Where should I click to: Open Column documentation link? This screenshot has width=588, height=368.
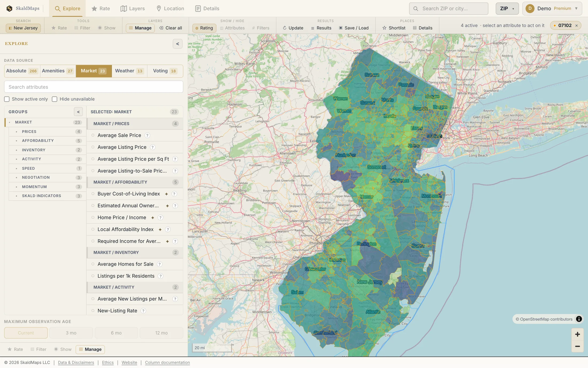tap(167, 362)
